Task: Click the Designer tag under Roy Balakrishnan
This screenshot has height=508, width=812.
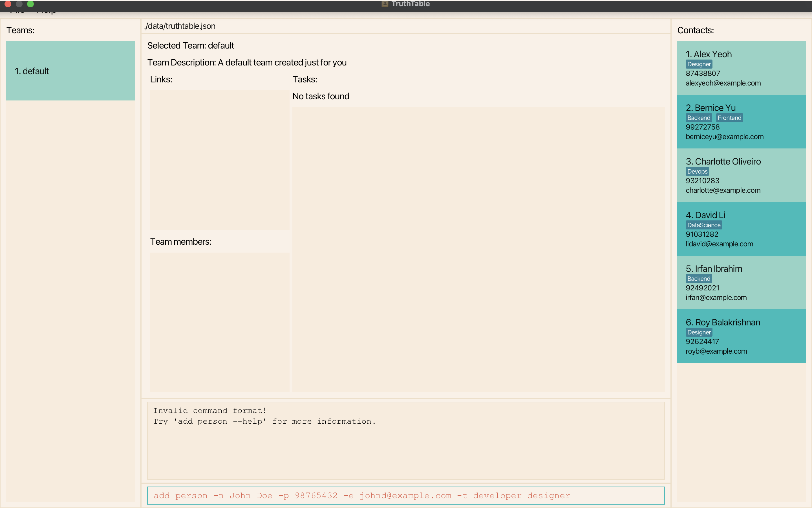Action: (x=699, y=332)
